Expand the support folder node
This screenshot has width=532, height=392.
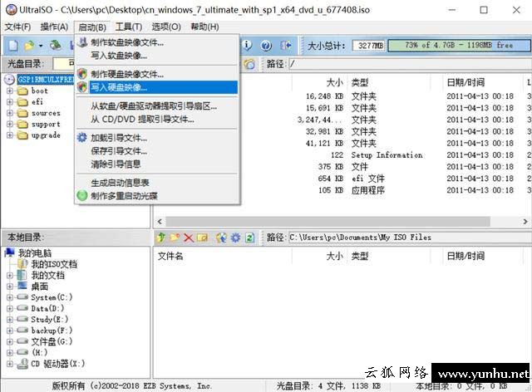9,124
